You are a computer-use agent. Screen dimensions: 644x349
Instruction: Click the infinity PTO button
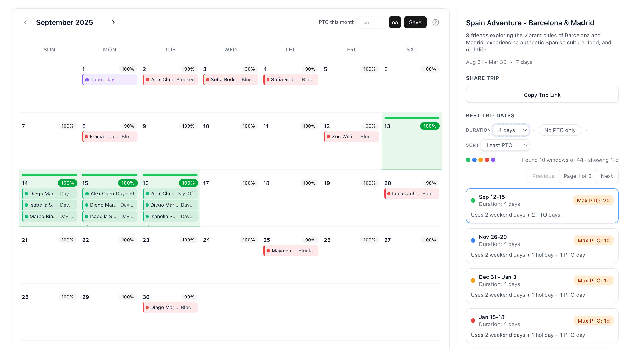(395, 22)
